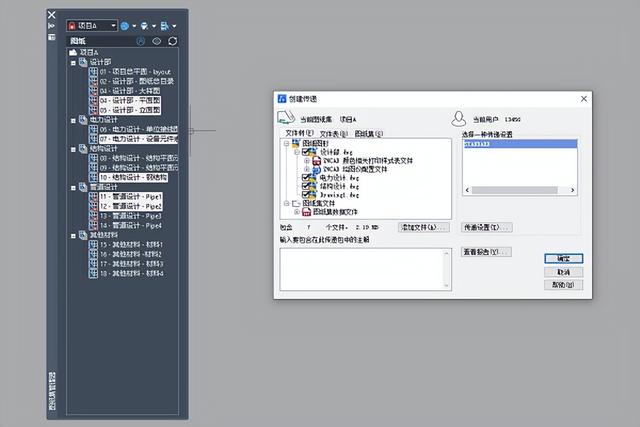Collapse the 其他材料 subset node
This screenshot has height=427, width=640.
(x=72, y=235)
